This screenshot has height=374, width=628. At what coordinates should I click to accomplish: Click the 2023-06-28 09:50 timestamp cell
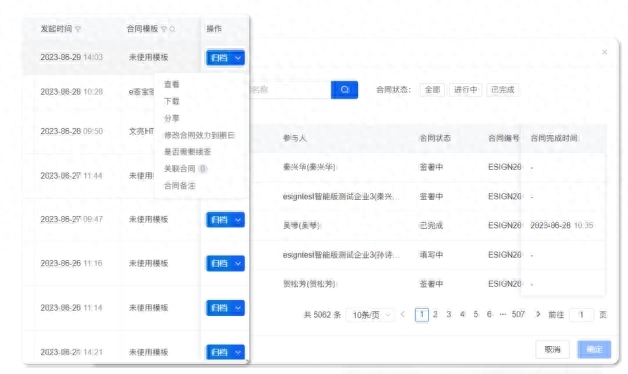[72, 131]
